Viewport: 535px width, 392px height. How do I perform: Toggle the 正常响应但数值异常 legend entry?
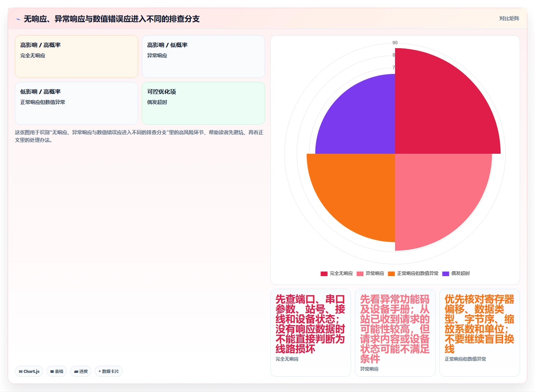[x=413, y=273]
